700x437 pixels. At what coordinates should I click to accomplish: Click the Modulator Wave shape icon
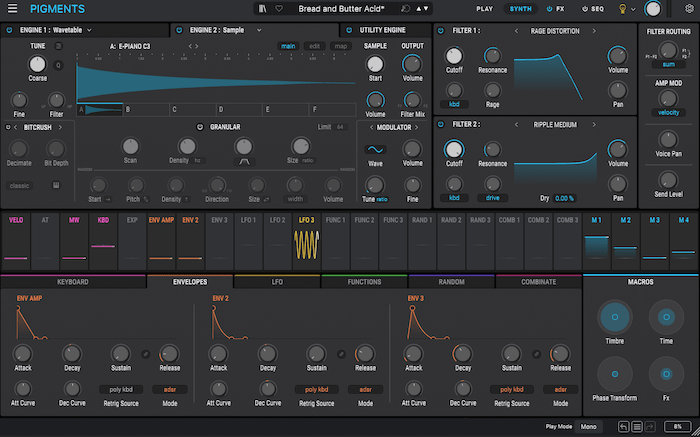376,149
